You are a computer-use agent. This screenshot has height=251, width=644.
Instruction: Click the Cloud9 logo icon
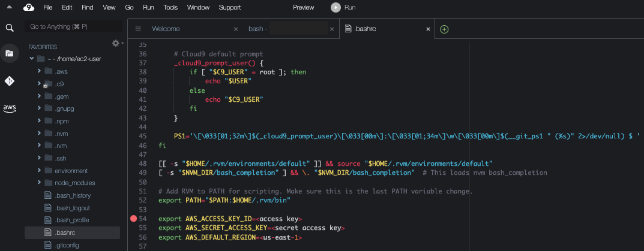point(29,7)
